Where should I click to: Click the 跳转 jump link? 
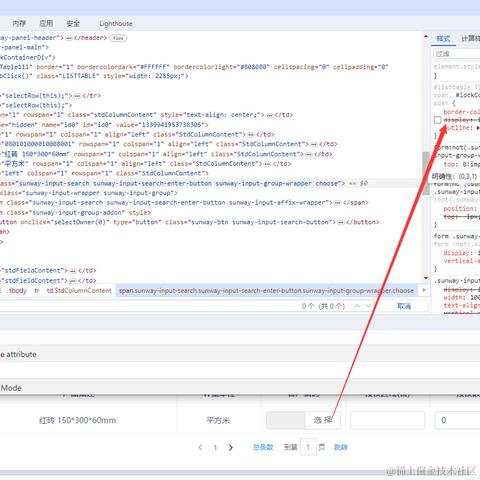[x=341, y=447]
